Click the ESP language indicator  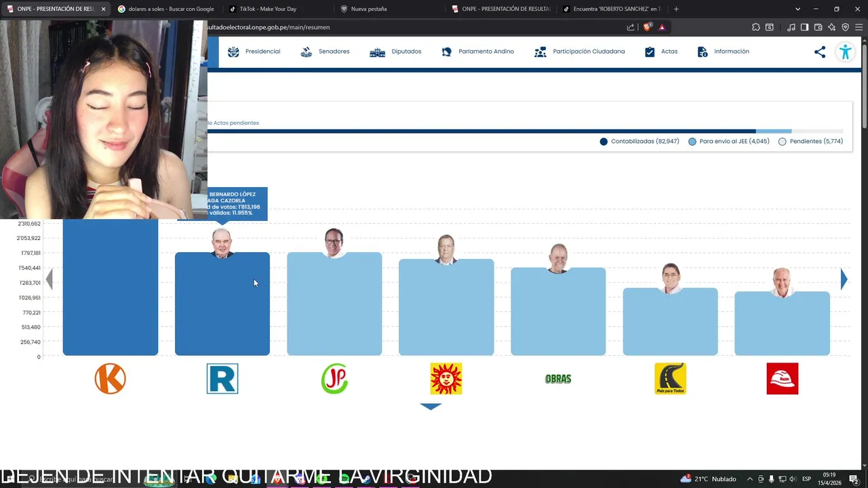coord(806,479)
